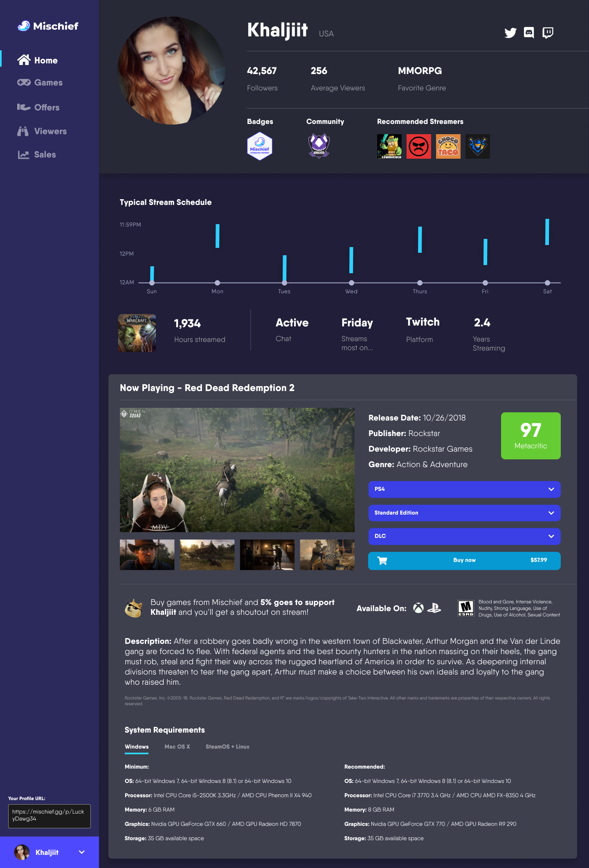589x868 pixels.
Task: Select the Saturday marker on schedule
Action: coord(547,283)
